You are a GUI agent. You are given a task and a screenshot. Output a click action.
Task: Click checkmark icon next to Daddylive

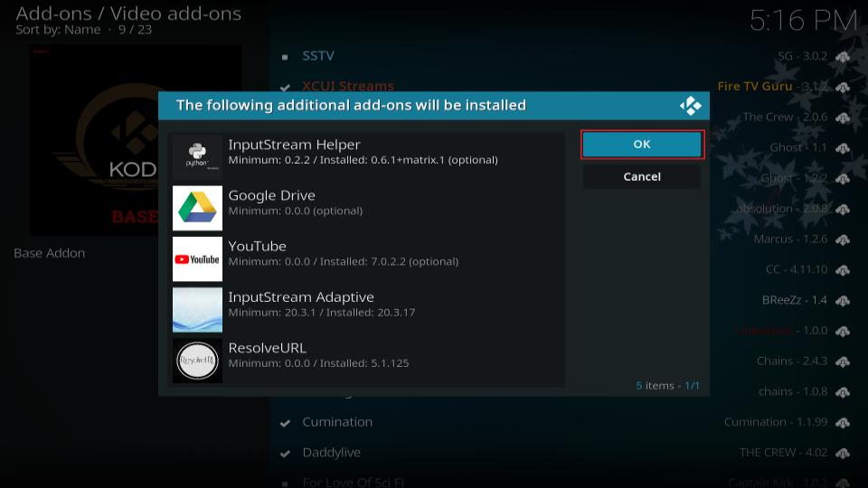285,454
